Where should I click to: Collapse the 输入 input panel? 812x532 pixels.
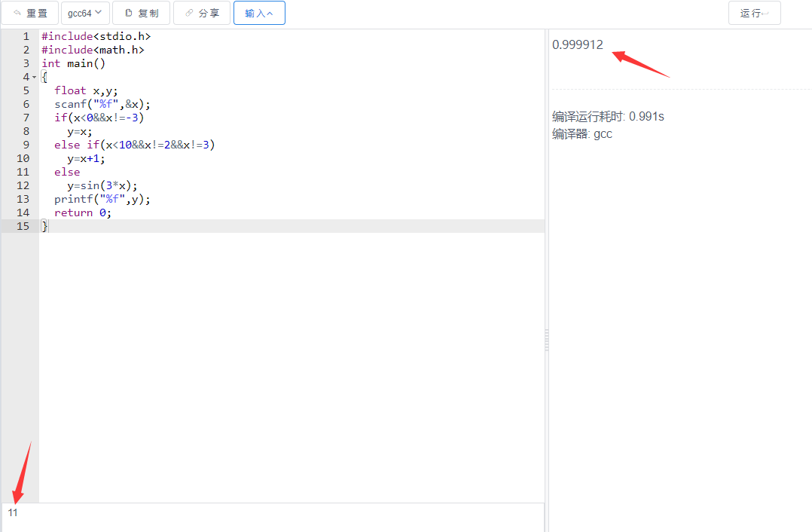point(259,13)
